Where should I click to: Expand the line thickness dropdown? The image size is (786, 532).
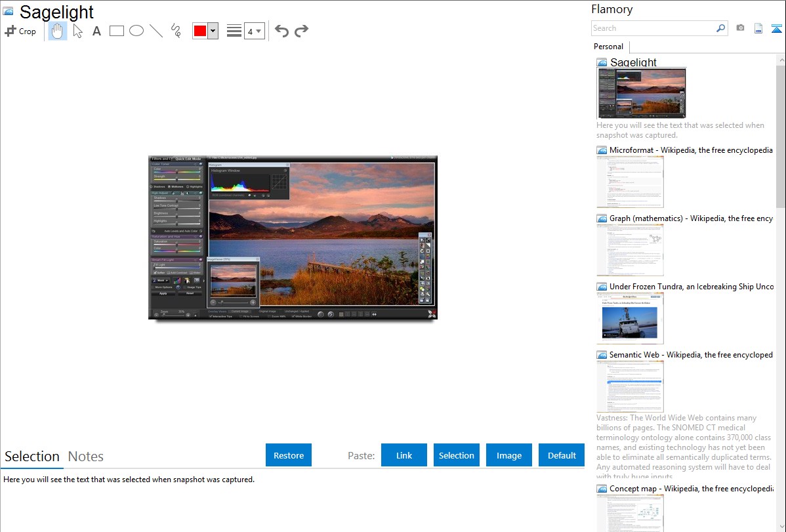point(254,31)
